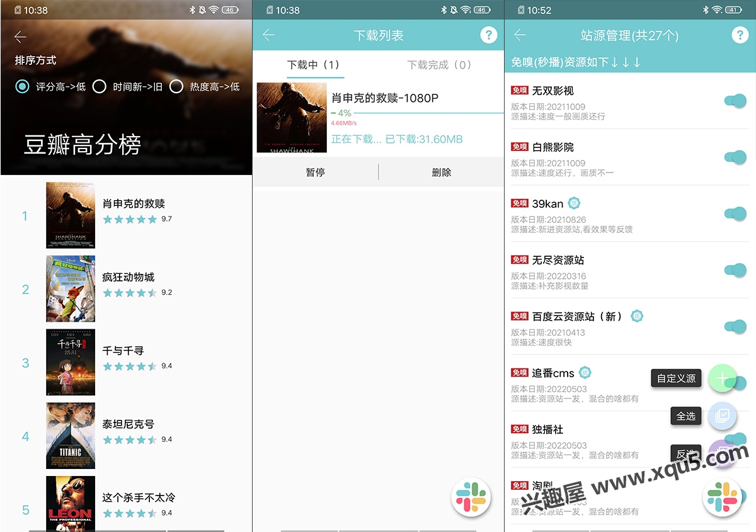
Task: Select the 时间新->旧 sort option
Action: click(127, 87)
